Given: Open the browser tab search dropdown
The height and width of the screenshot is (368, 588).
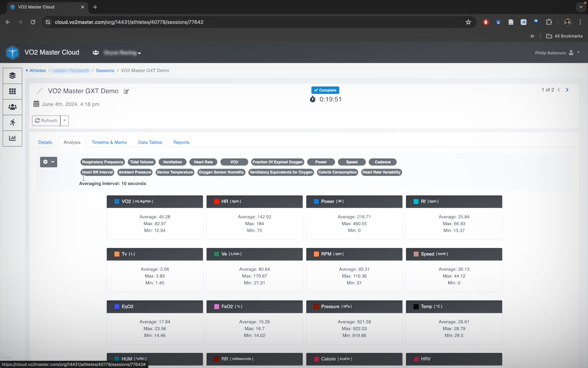Looking at the screenshot, I should [x=581, y=7].
